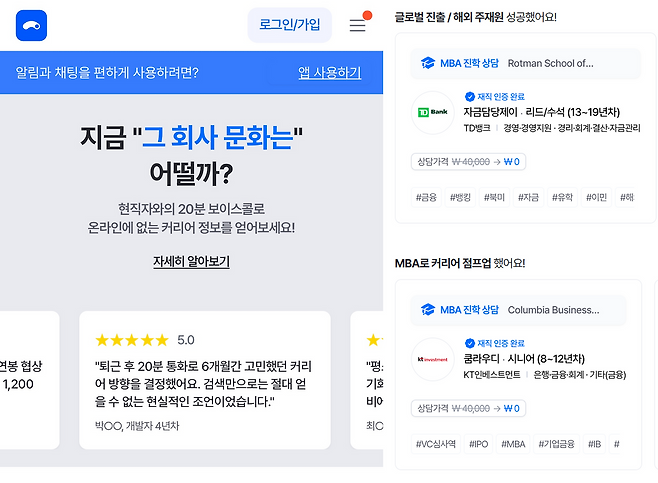Click graduation cap icon on Rotman card
The width and height of the screenshot is (658, 483).
tap(428, 63)
